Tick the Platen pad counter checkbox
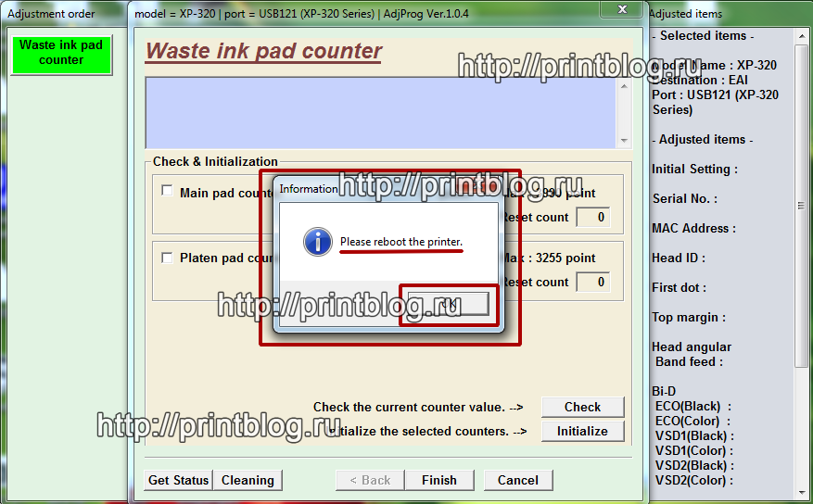Image resolution: width=813 pixels, height=504 pixels. pos(167,258)
